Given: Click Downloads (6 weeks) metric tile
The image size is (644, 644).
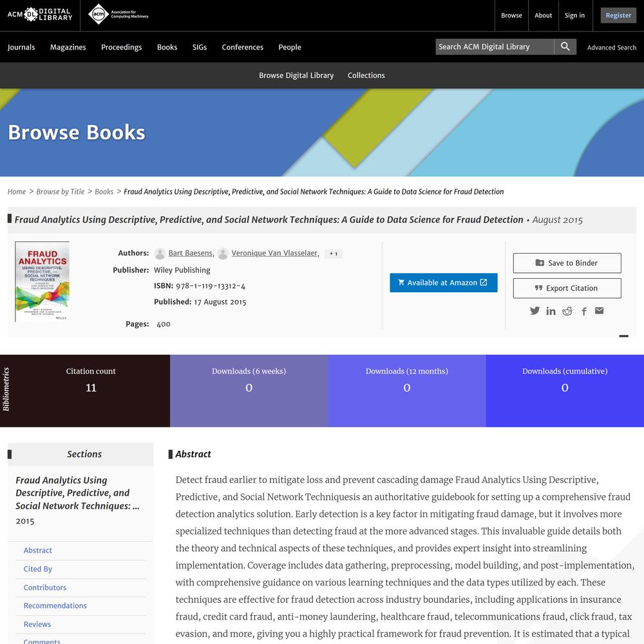Looking at the screenshot, I should (x=249, y=391).
